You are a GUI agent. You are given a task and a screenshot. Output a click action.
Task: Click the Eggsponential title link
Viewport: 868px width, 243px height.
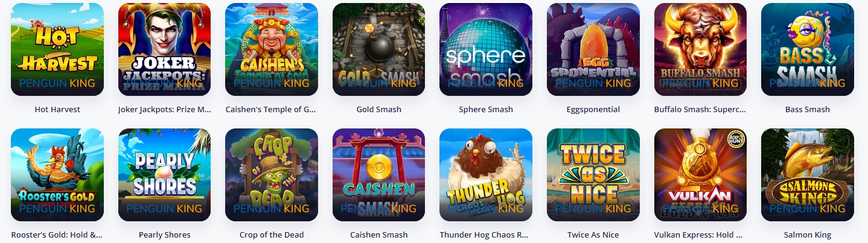[x=593, y=110]
